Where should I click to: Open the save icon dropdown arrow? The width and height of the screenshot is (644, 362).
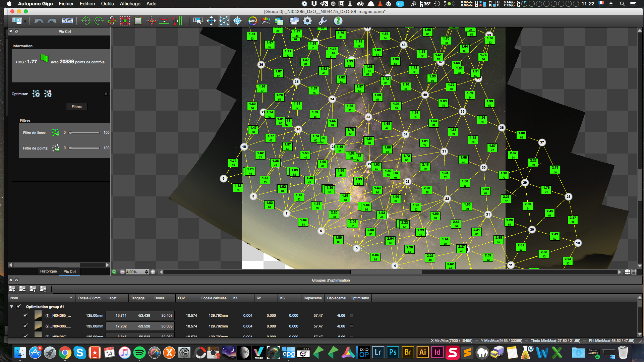point(25,22)
